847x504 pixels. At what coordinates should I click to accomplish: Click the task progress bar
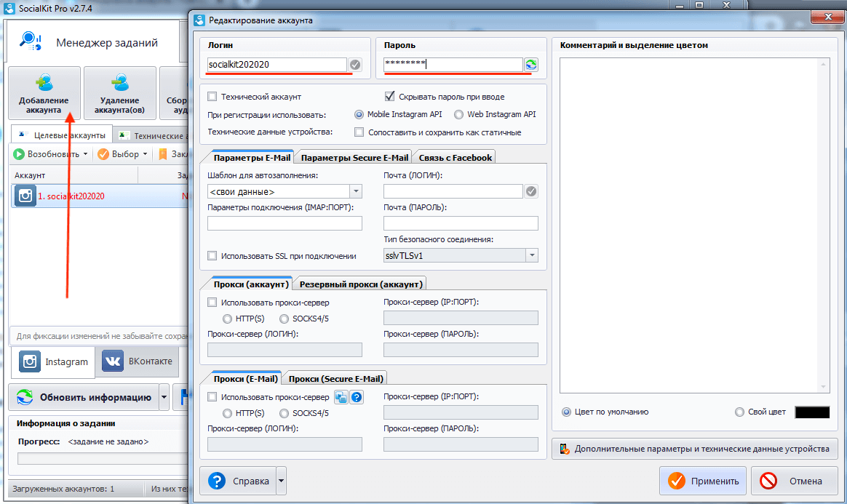tap(103, 459)
